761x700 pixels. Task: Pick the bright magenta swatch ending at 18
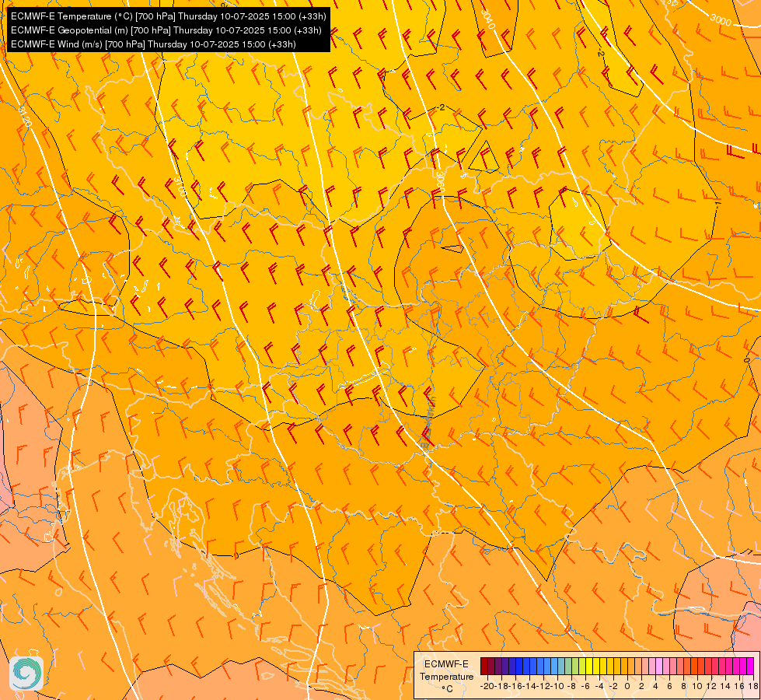coord(750,666)
